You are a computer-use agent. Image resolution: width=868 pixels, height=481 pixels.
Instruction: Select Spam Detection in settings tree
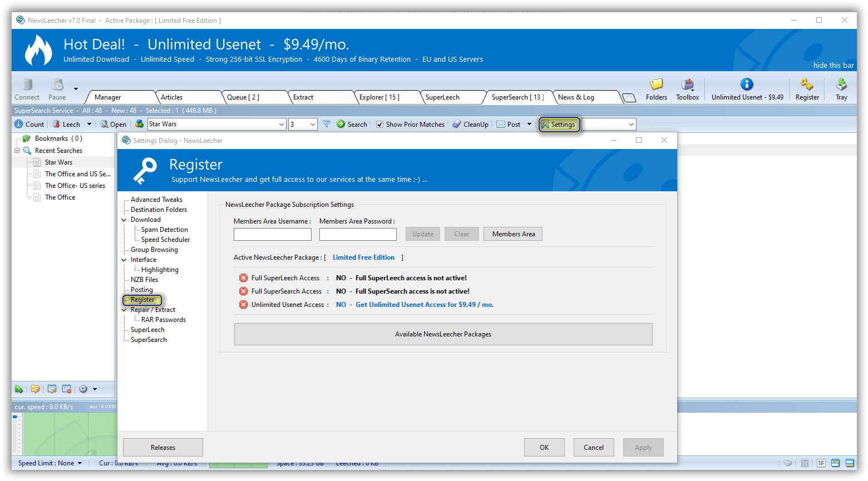point(164,230)
